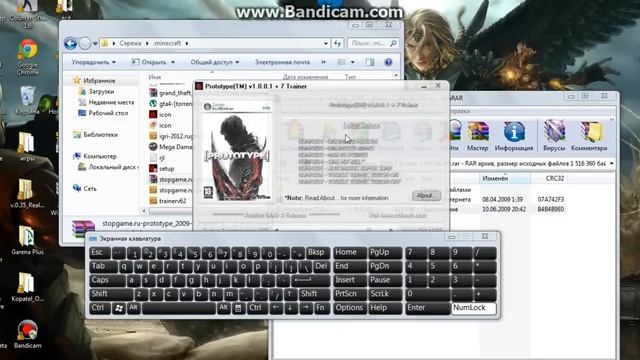The image size is (640, 360).
Task: Open Explorer help with the question mark icon
Action: pos(388,62)
